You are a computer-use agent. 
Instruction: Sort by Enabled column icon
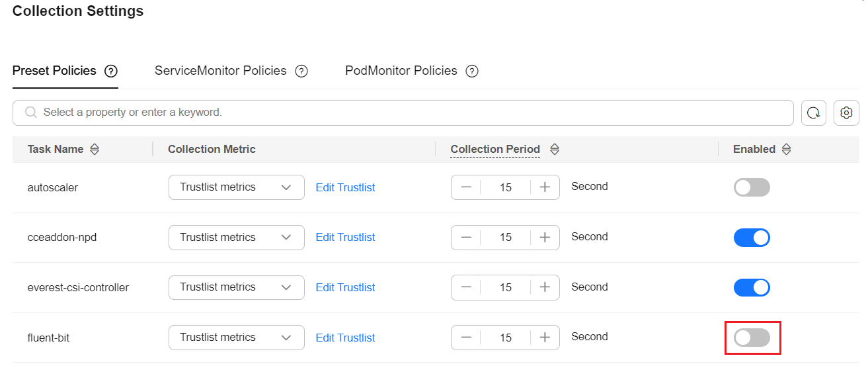(786, 150)
